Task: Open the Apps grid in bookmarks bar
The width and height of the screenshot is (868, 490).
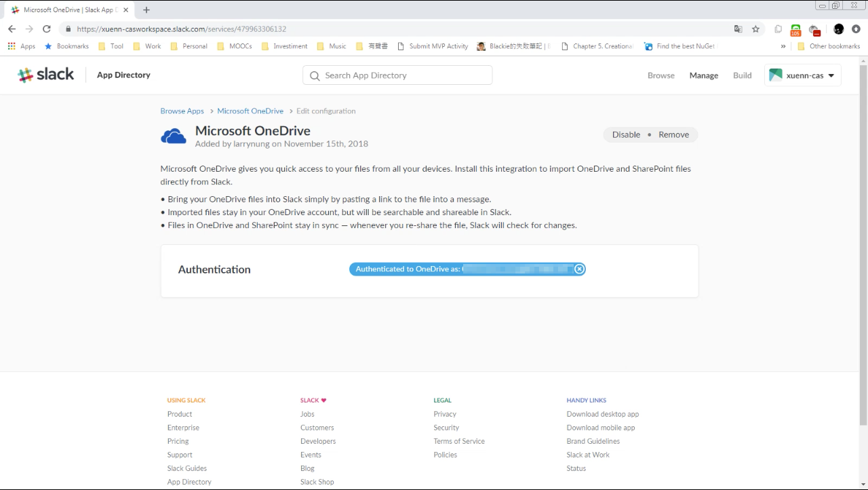Action: point(21,46)
